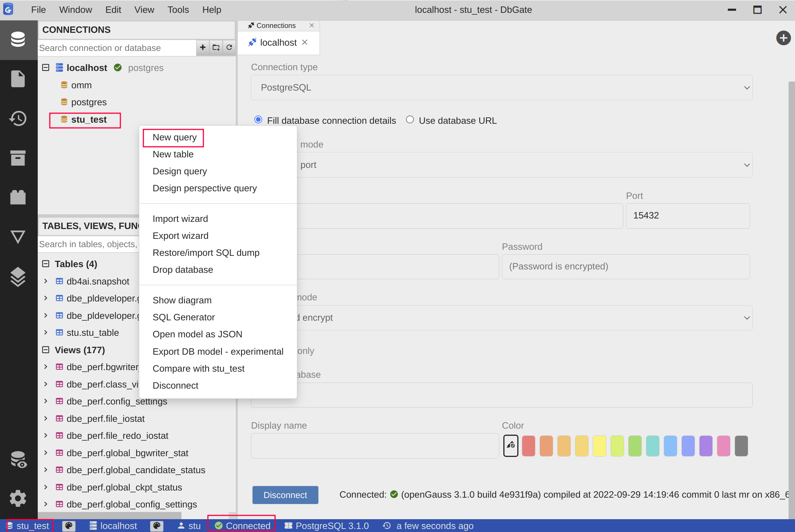Click the Password input field
Image resolution: width=795 pixels, height=532 pixels.
coord(626,267)
